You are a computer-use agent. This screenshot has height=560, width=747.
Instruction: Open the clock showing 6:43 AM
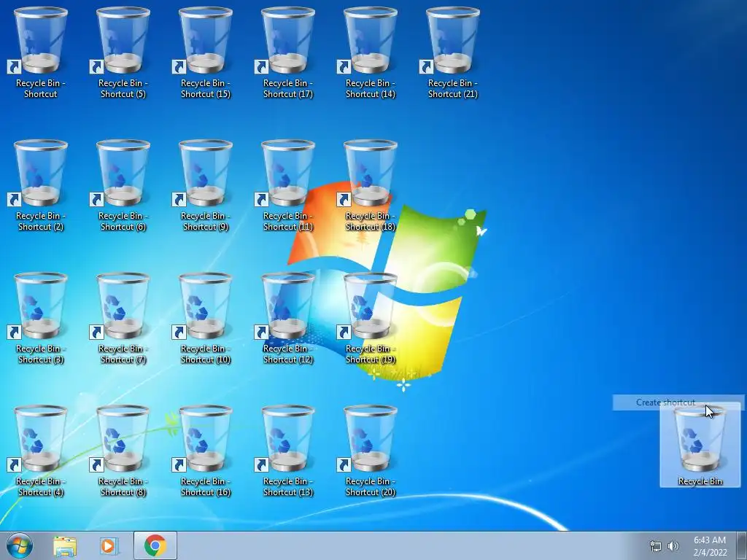710,546
